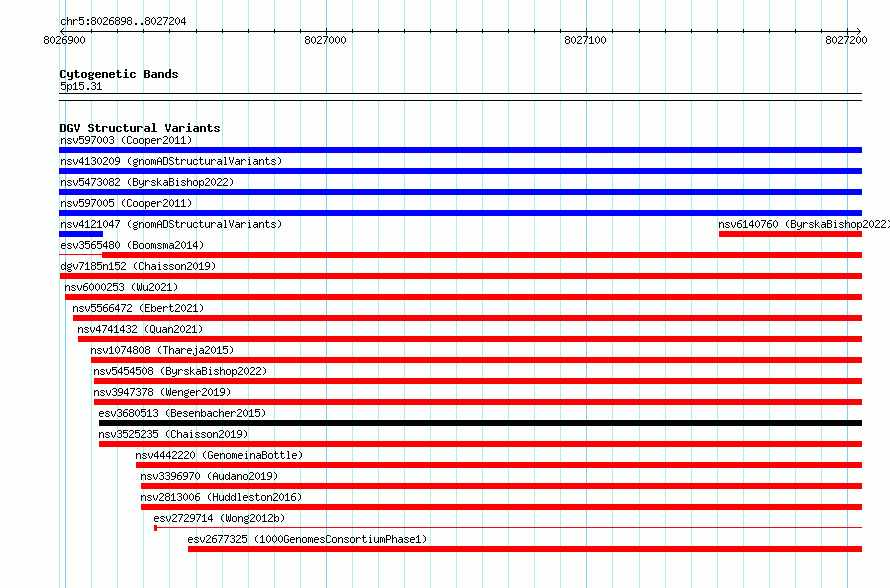Screen dimensions: 890x588
Task: Select thin red line of esv2729714
Action: click(x=508, y=528)
